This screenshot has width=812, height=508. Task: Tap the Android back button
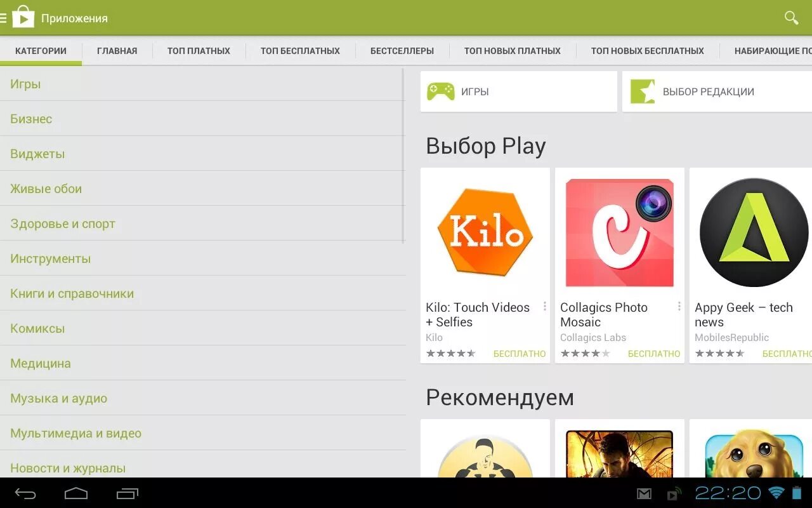click(26, 493)
